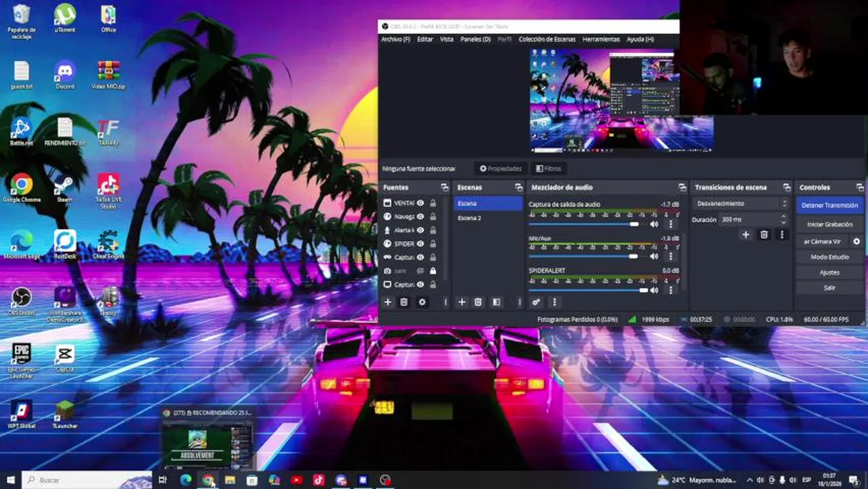Open TLauncher desktop icon

point(65,414)
